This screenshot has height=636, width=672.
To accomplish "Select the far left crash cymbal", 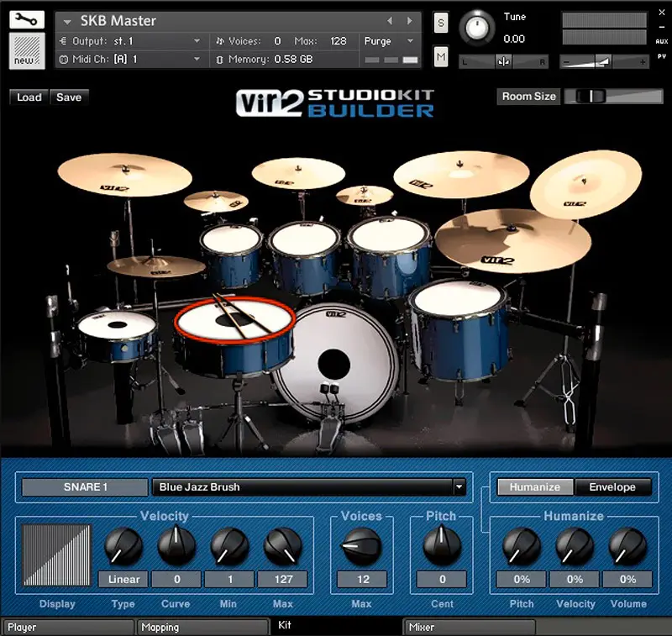I will point(124,175).
